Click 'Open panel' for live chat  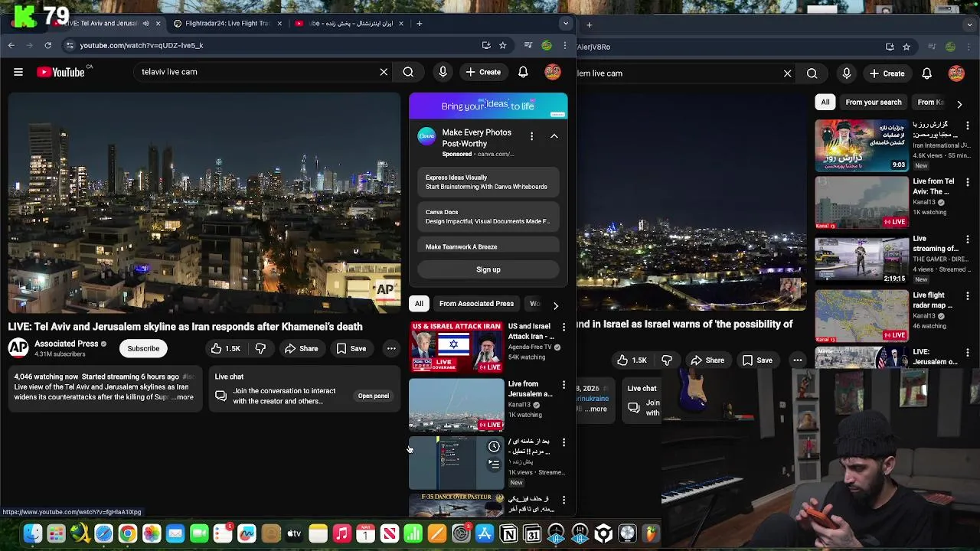click(374, 396)
